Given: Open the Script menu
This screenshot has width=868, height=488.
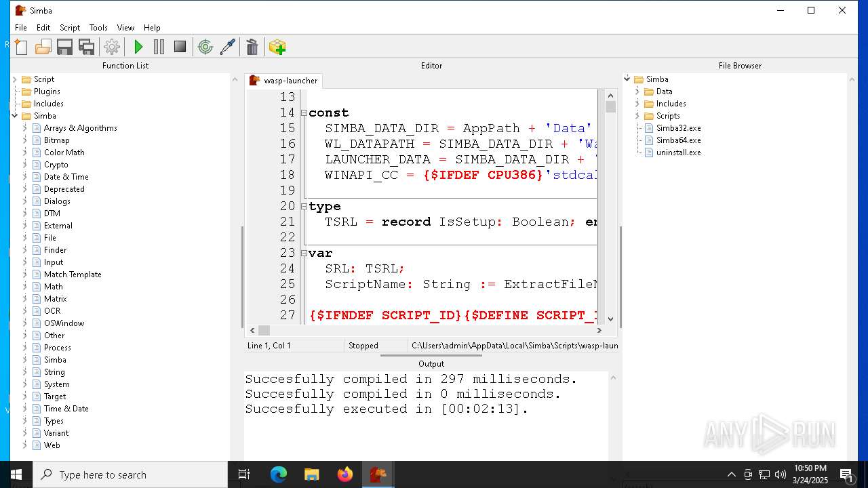Looking at the screenshot, I should 70,28.
